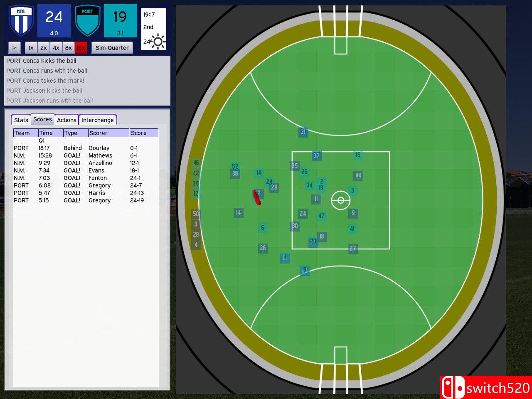Click the red football on the field
Viewport: 532px width, 399px height.
256,197
